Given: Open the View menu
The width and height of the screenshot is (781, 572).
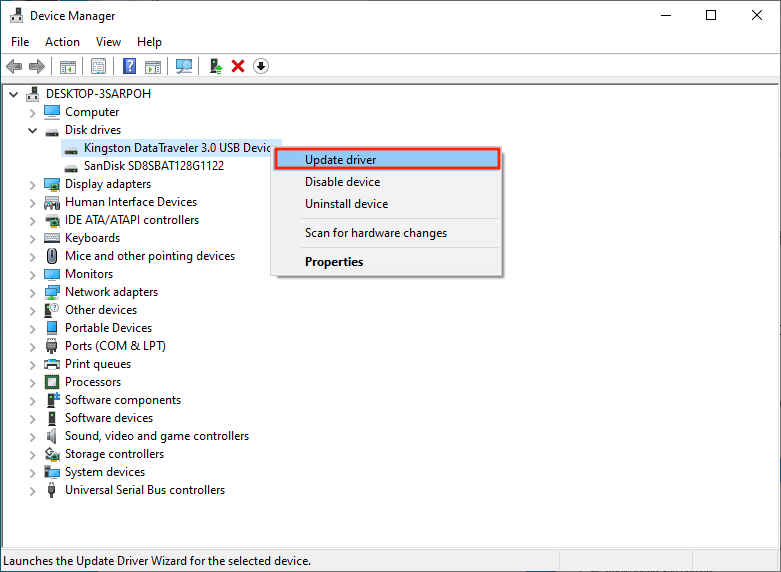Looking at the screenshot, I should [x=108, y=42].
